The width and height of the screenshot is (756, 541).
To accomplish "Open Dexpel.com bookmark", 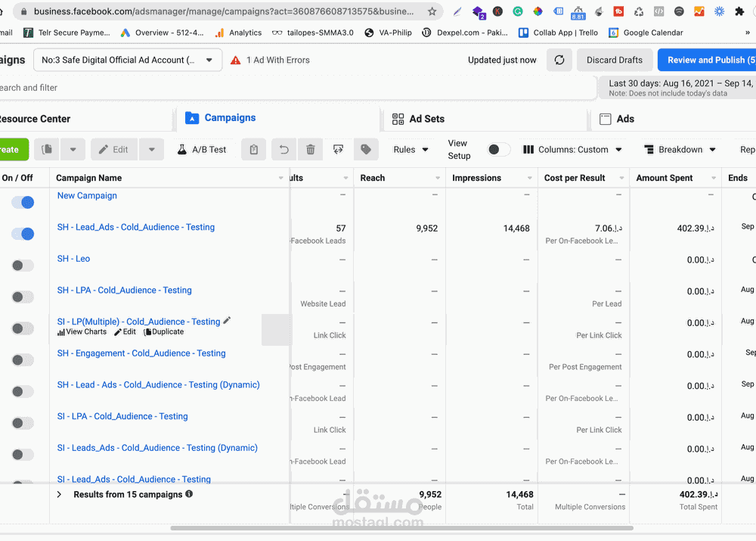I will tap(465, 33).
